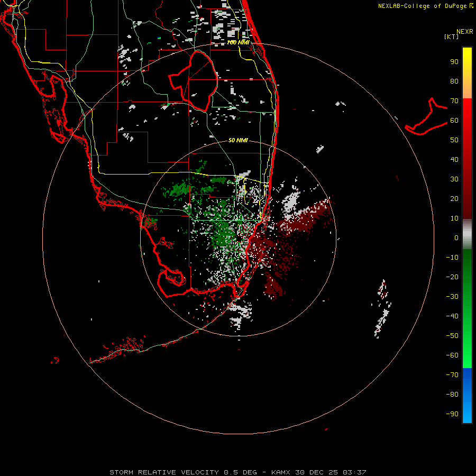Click the 90 value on velocity scale
Screen dimensions: 476x476
coord(454,62)
